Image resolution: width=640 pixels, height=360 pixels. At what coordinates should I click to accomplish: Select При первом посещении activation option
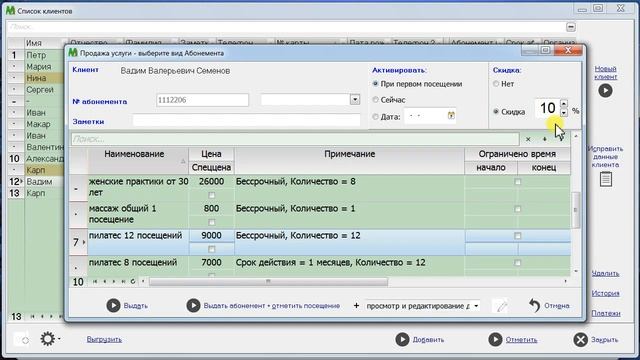click(376, 84)
